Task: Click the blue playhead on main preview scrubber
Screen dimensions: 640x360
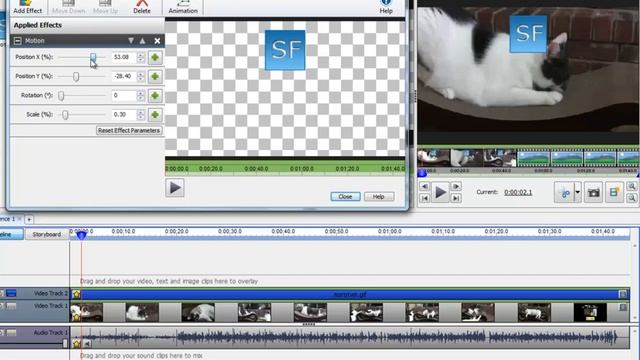Action: tap(422, 173)
